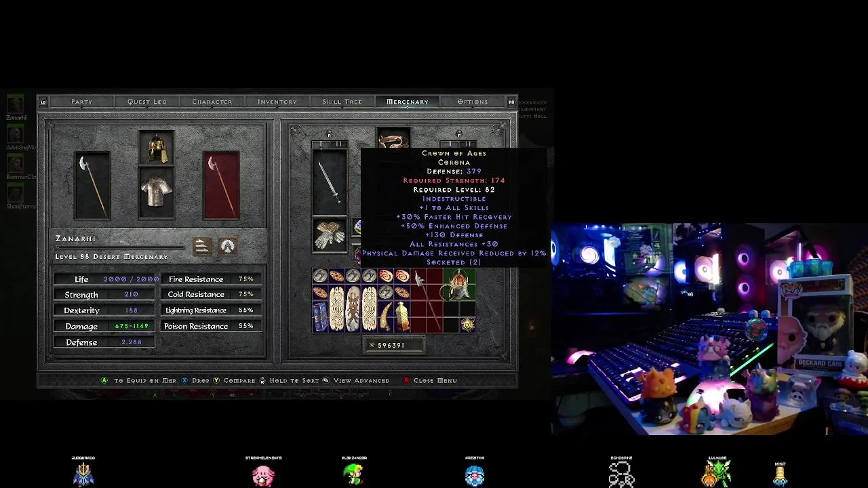Click the Strength value 210
The width and height of the screenshot is (868, 488).
click(132, 295)
